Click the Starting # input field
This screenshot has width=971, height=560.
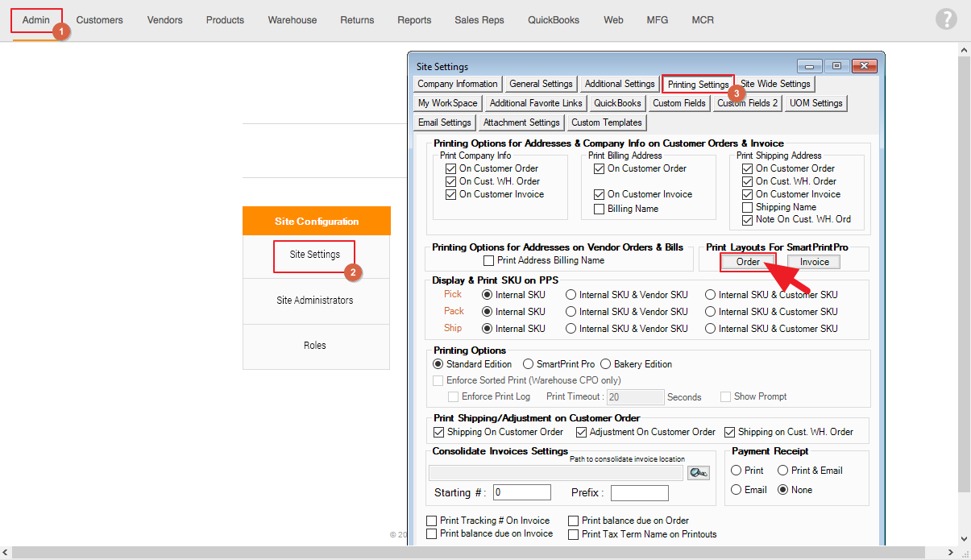[x=522, y=492]
